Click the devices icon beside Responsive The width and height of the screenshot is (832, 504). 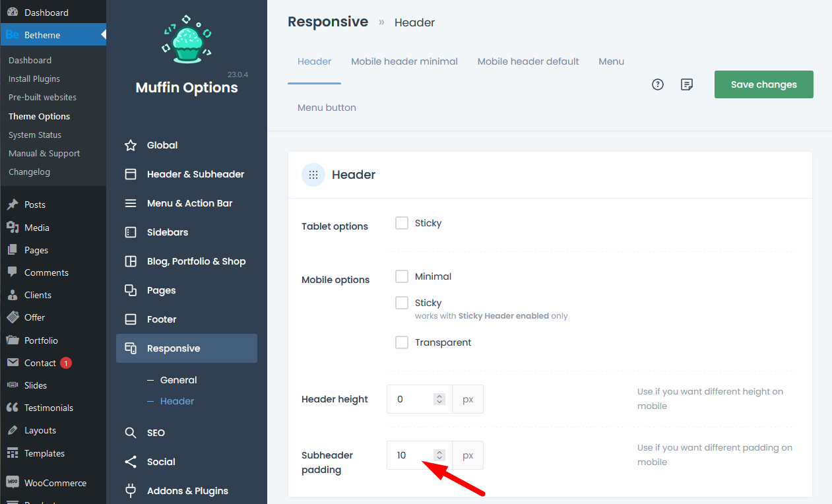click(x=131, y=348)
